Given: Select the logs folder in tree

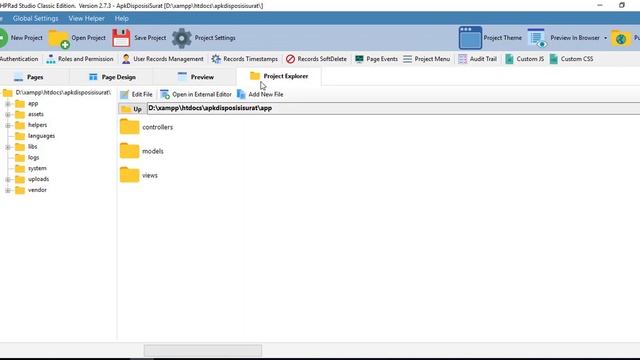Looking at the screenshot, I should [x=27, y=158].
